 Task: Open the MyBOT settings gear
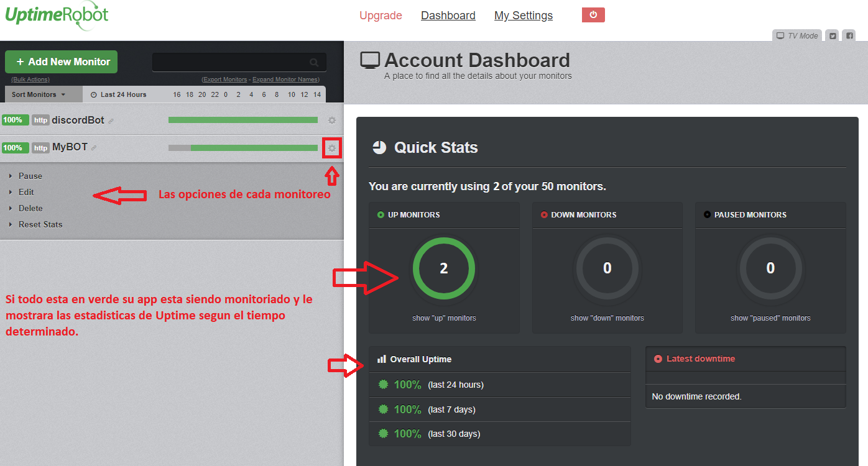coord(332,148)
